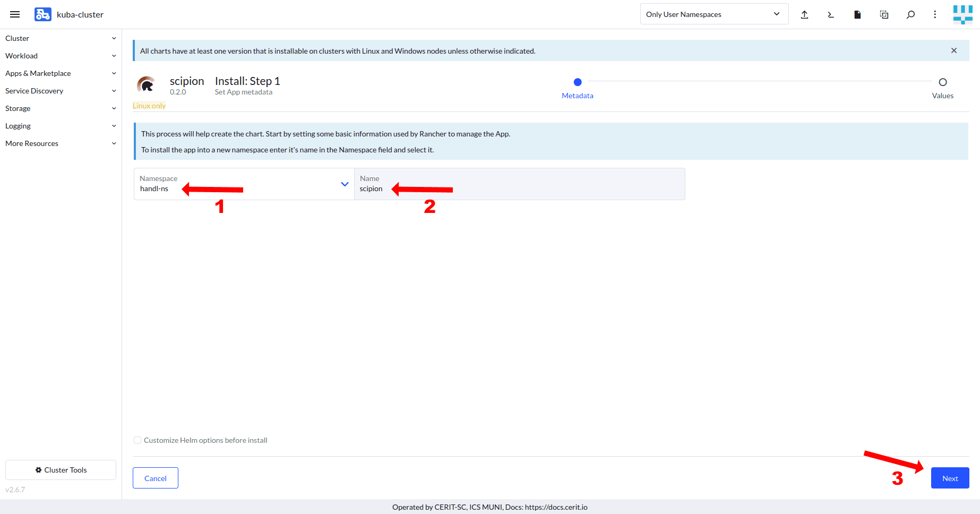Select the Metadata step indicator
980x514 pixels.
pos(578,82)
